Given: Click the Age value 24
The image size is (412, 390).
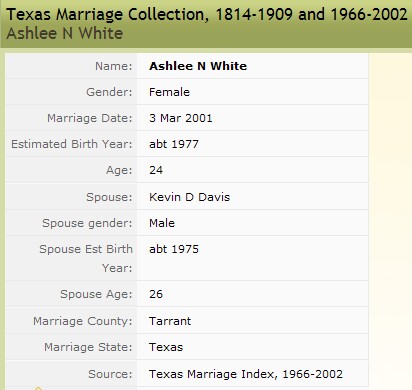Looking at the screenshot, I should click(x=156, y=170).
